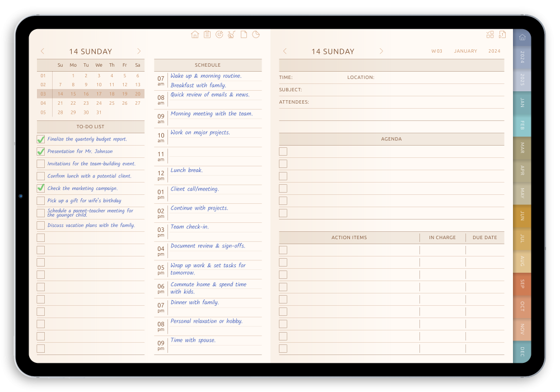Open the Home page icon
Image resolution: width=560 pixels, height=392 pixels.
click(x=195, y=34)
